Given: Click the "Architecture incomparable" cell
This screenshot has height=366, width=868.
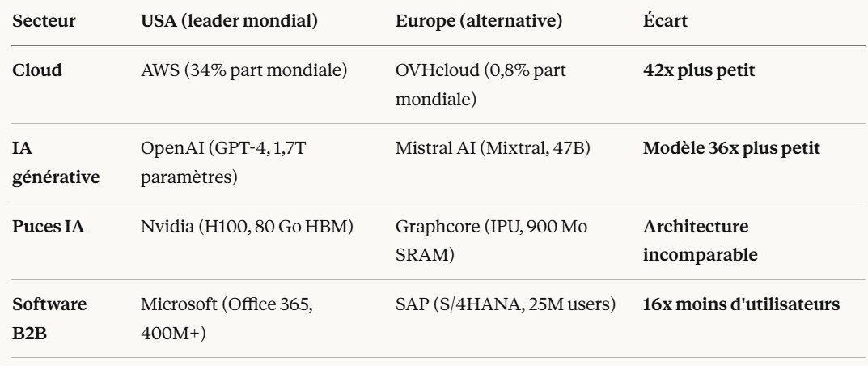Looking at the screenshot, I should (x=701, y=240).
